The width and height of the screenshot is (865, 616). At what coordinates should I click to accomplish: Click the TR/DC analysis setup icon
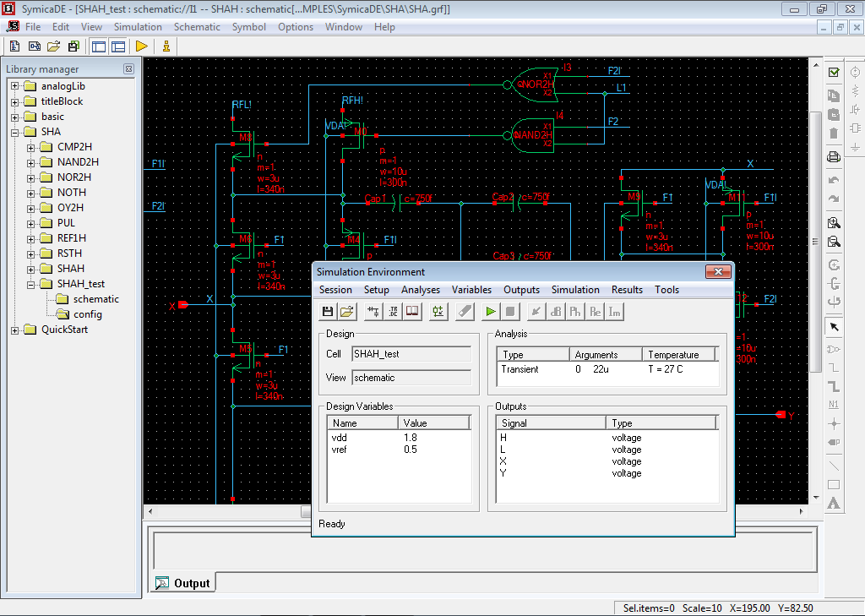393,312
